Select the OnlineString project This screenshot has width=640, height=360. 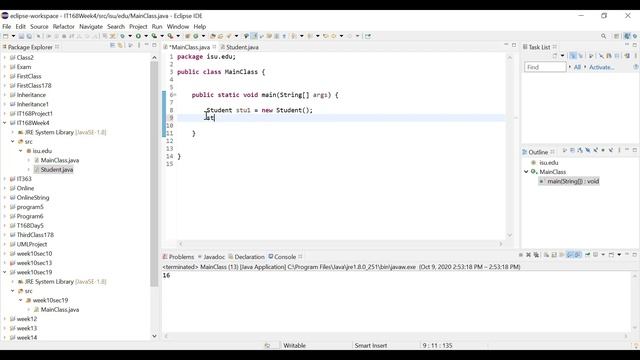(33, 198)
